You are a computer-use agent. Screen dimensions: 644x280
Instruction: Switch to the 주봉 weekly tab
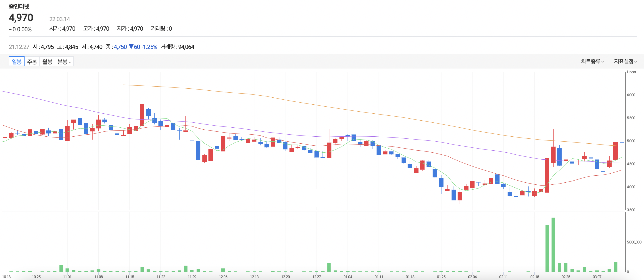point(32,61)
